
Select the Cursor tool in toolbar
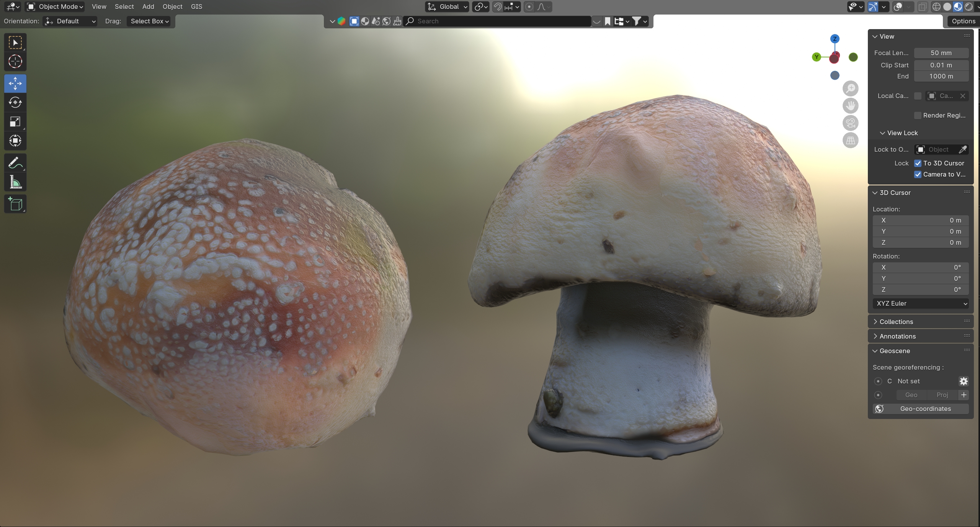pyautogui.click(x=15, y=62)
